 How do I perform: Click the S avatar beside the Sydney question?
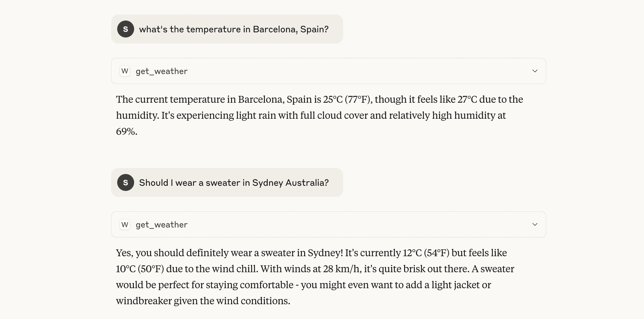[x=125, y=182]
